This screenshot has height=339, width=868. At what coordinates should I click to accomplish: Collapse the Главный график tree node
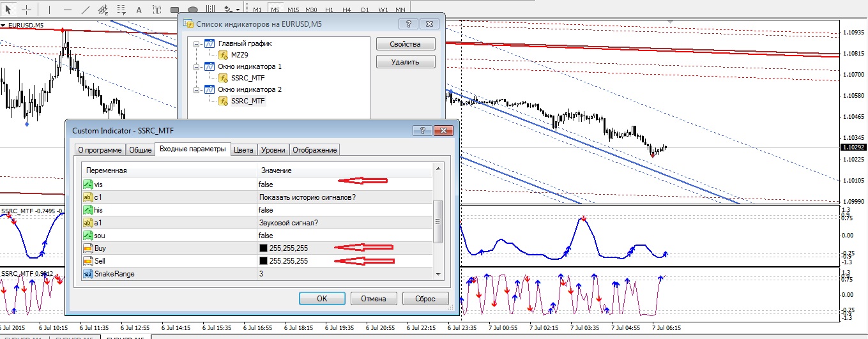click(x=197, y=43)
